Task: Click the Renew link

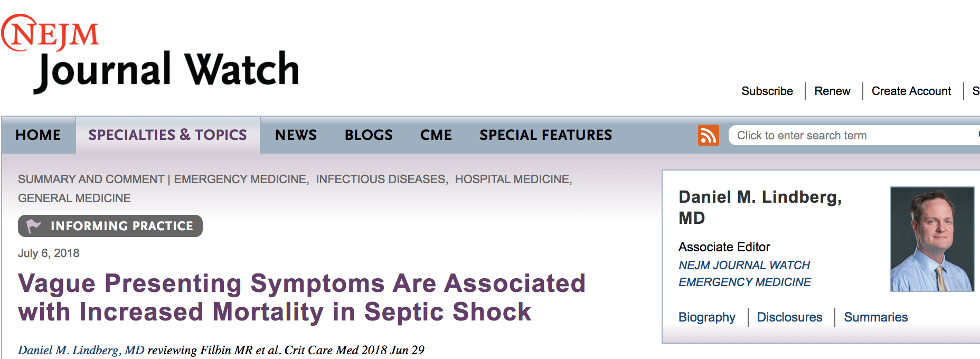Action: tap(832, 91)
